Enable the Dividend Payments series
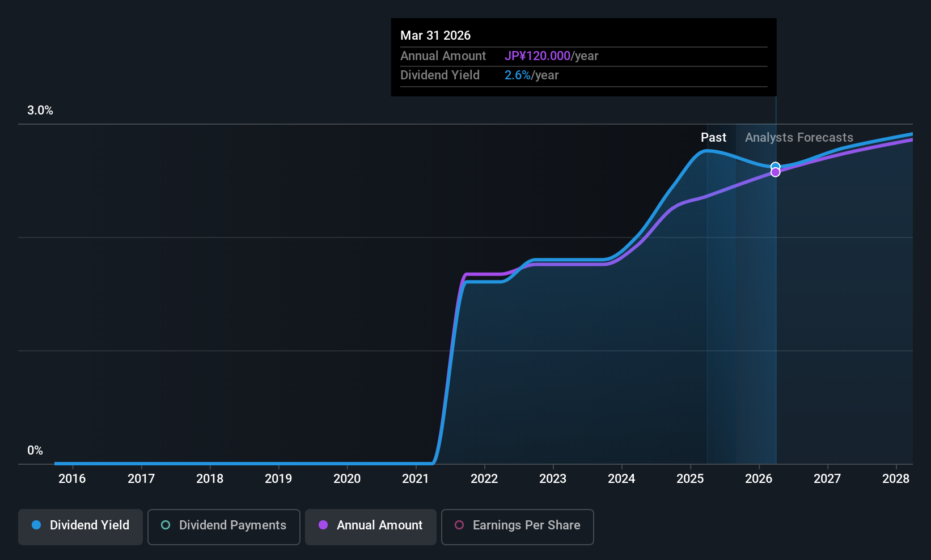The width and height of the screenshot is (931, 560). [224, 527]
